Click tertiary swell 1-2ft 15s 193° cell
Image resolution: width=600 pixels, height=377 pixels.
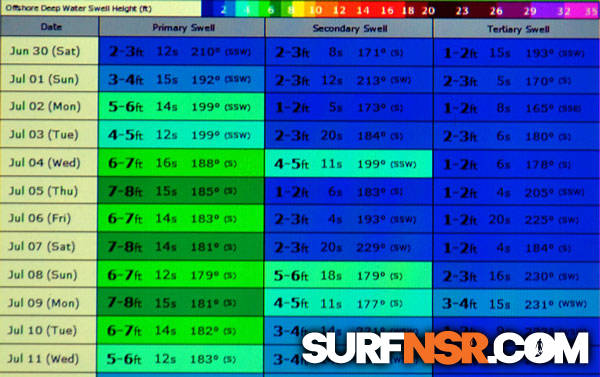[x=517, y=52]
